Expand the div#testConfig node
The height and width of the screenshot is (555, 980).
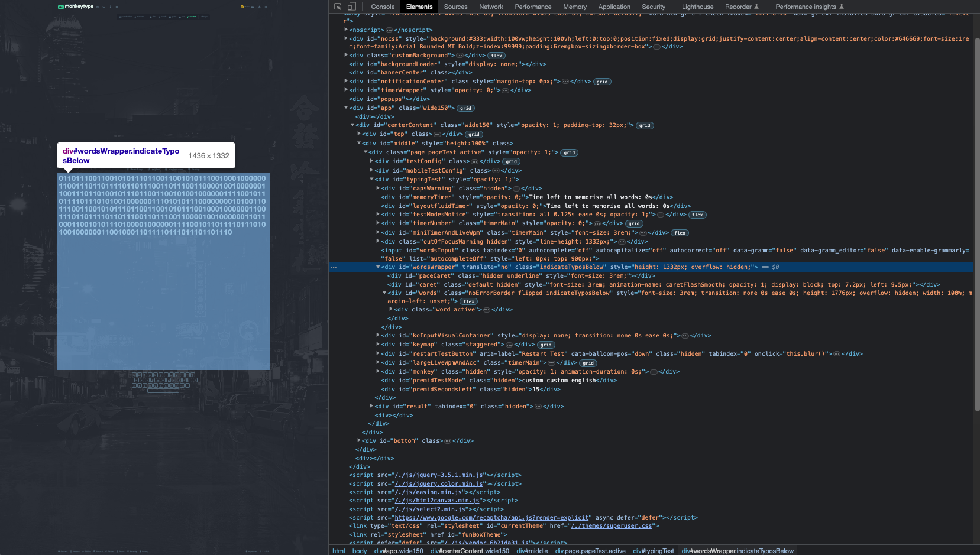pyautogui.click(x=371, y=161)
